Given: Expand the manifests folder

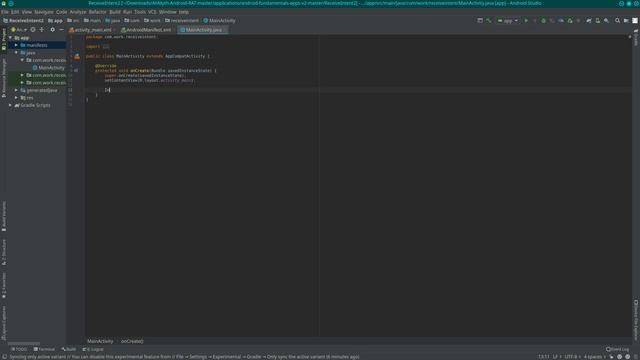Looking at the screenshot, I should (x=16, y=45).
